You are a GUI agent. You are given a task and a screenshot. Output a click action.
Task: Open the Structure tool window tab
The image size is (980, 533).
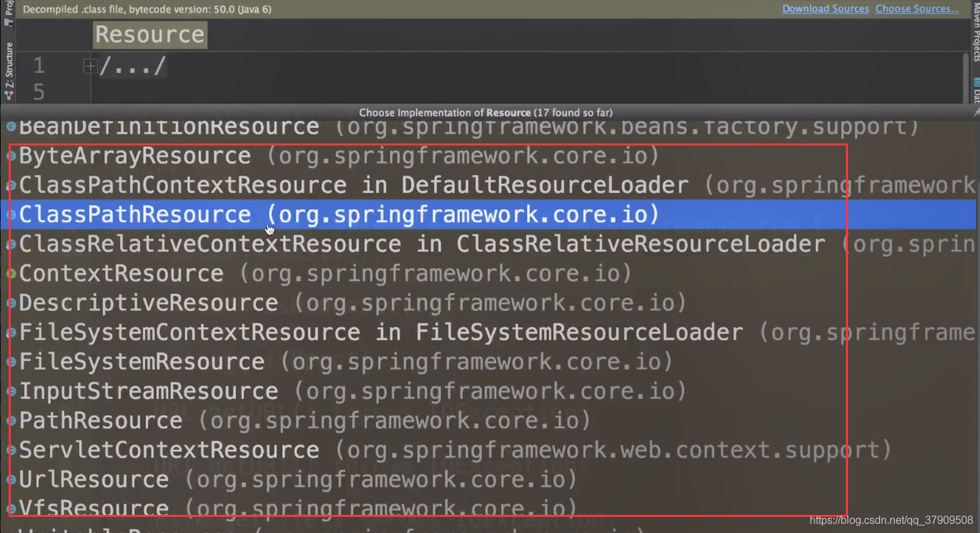tap(9, 72)
